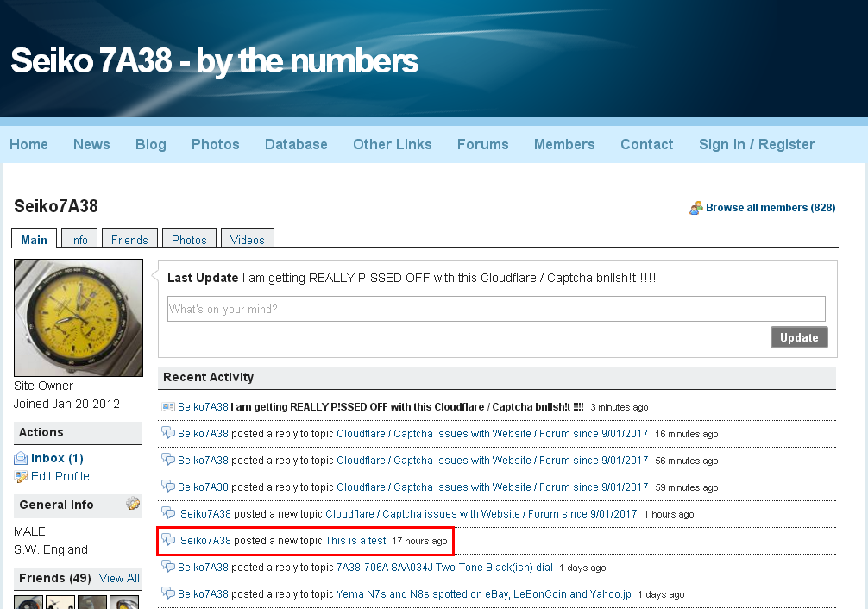Click the 'Recent Activity' heading
The height and width of the screenshot is (609, 868).
pos(208,377)
